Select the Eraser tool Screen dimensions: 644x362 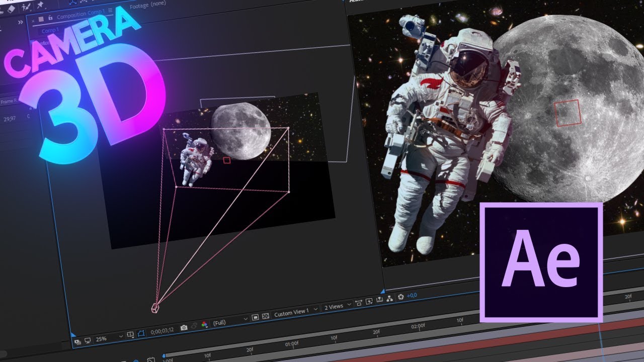pos(11,9)
